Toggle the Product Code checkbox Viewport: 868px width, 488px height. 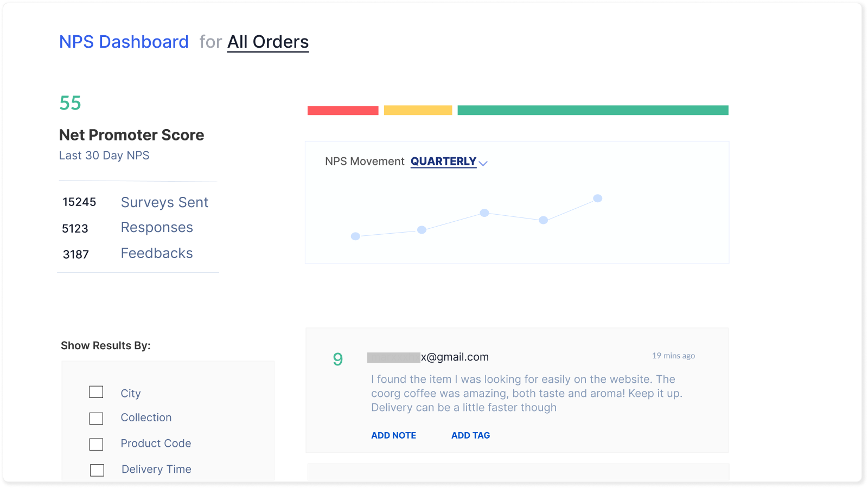pos(96,444)
